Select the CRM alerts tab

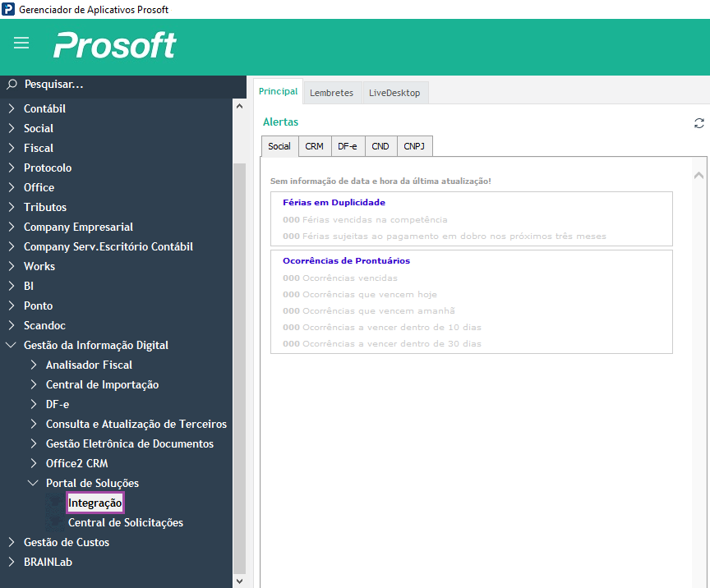(x=314, y=146)
